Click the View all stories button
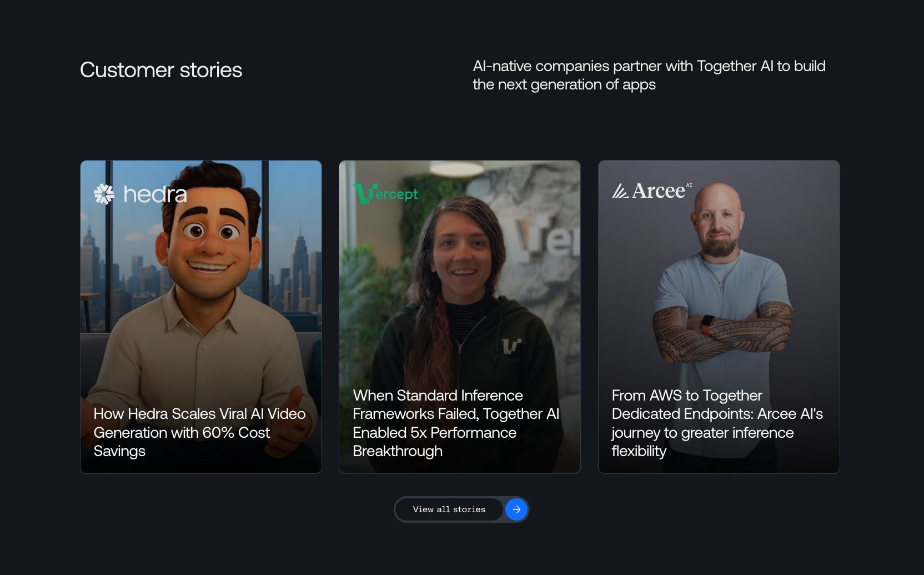Screen dimensions: 924x575 (x=461, y=509)
